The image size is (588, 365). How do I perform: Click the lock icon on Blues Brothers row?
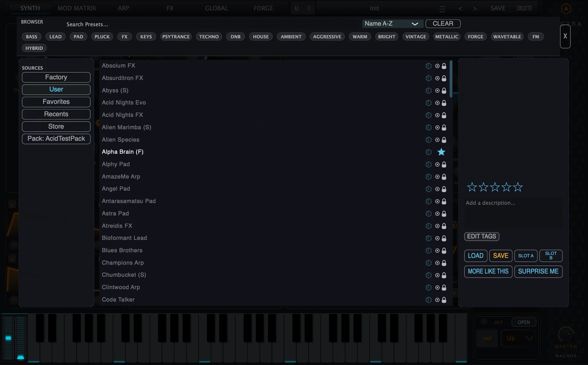point(444,251)
